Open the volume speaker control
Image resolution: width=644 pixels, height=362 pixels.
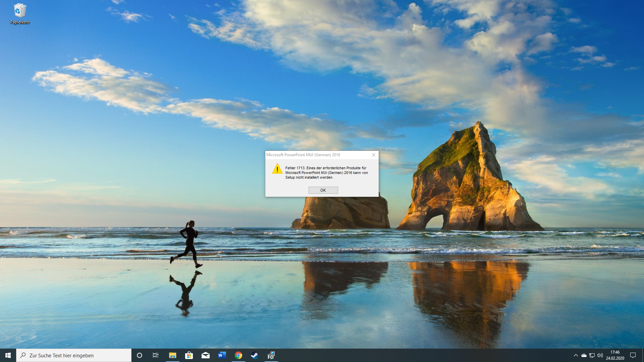click(x=600, y=355)
